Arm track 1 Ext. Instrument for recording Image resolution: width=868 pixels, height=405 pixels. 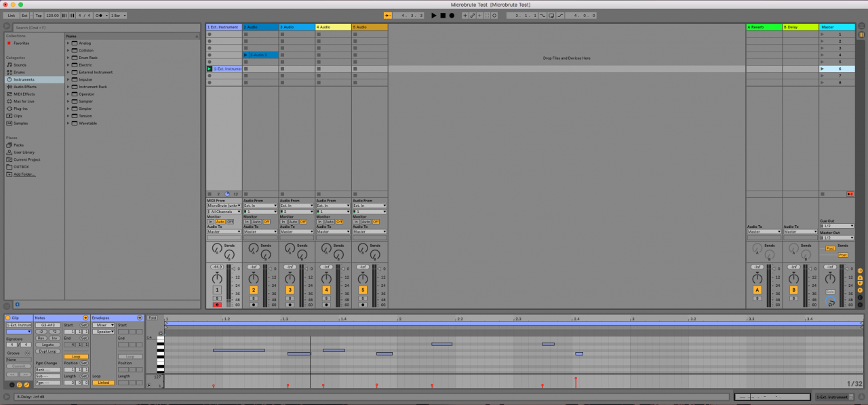coord(217,305)
